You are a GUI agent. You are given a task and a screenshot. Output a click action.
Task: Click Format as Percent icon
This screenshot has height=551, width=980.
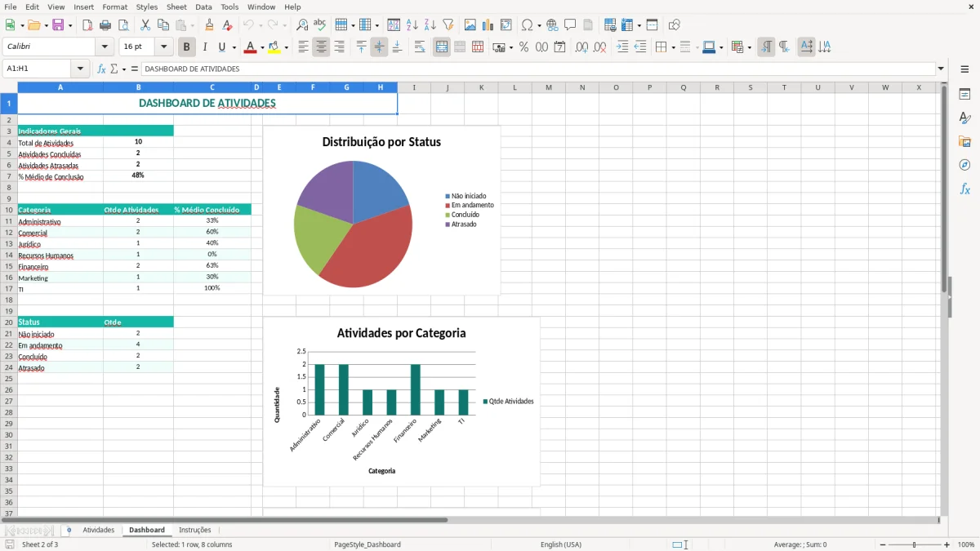click(x=523, y=47)
